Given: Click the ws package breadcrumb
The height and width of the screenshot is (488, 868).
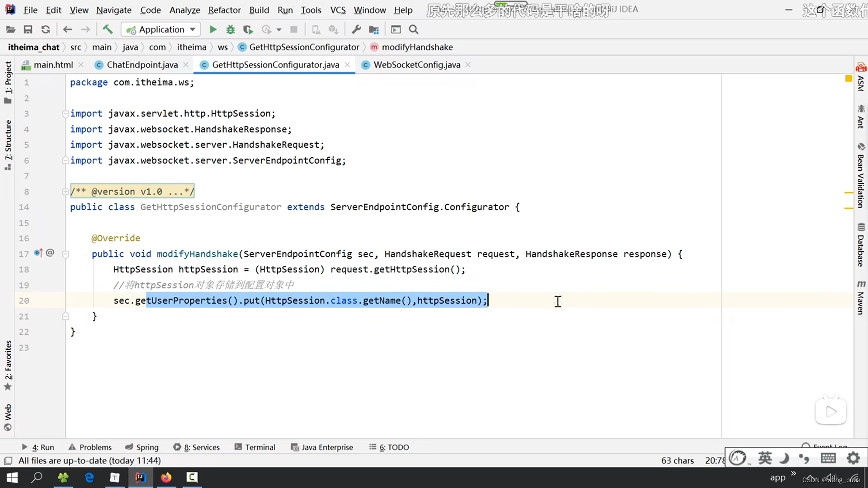Looking at the screenshot, I should [x=222, y=47].
